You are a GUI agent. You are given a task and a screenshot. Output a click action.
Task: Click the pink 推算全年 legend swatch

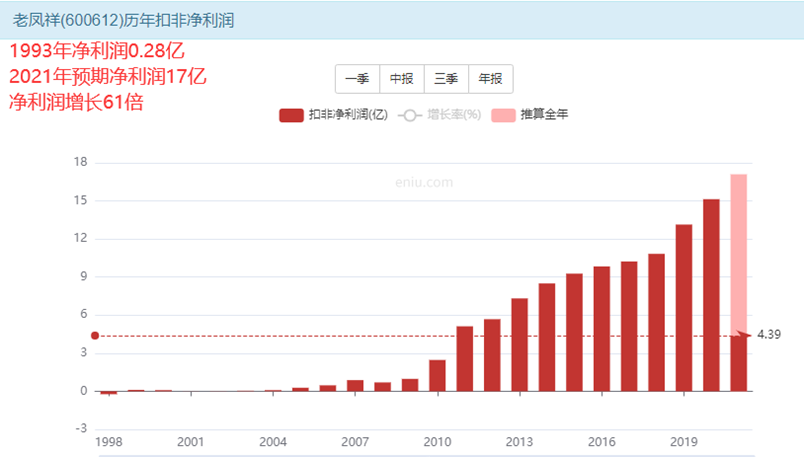pyautogui.click(x=503, y=115)
